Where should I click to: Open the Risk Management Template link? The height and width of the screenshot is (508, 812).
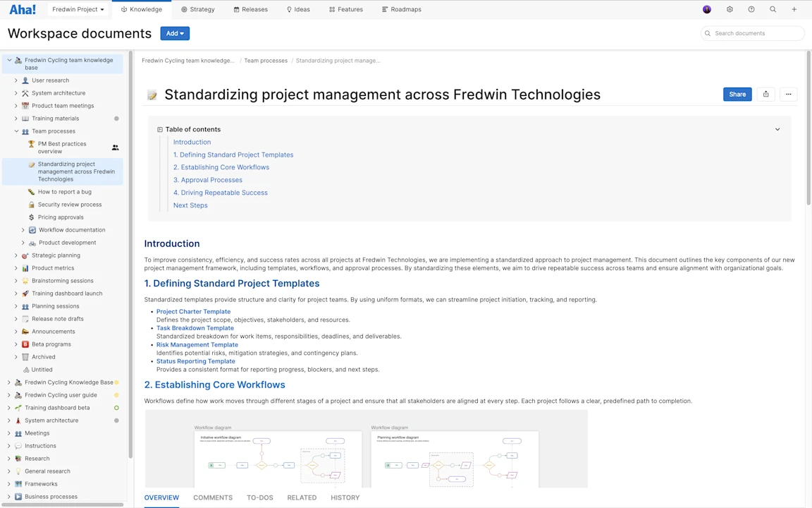(x=197, y=345)
